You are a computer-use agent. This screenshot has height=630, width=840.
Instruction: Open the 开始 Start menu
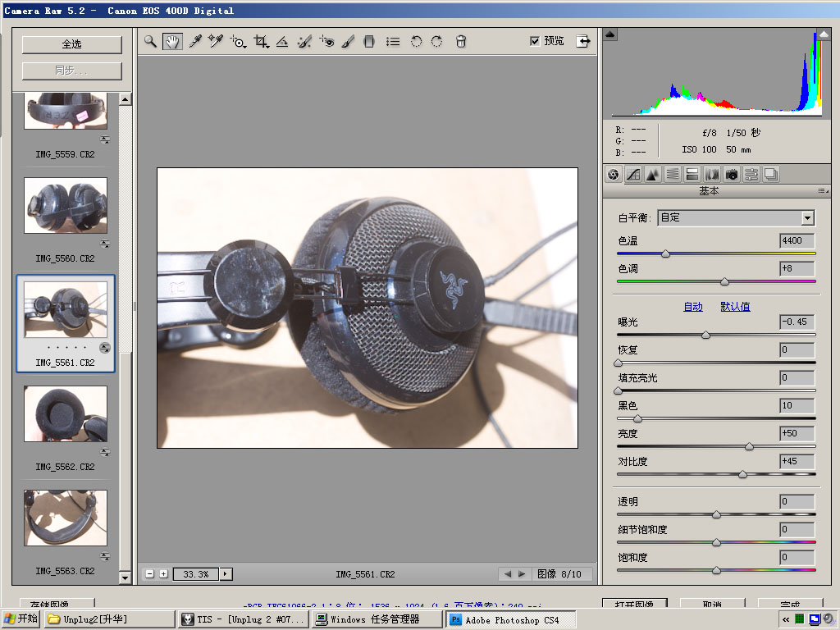pos(21,619)
